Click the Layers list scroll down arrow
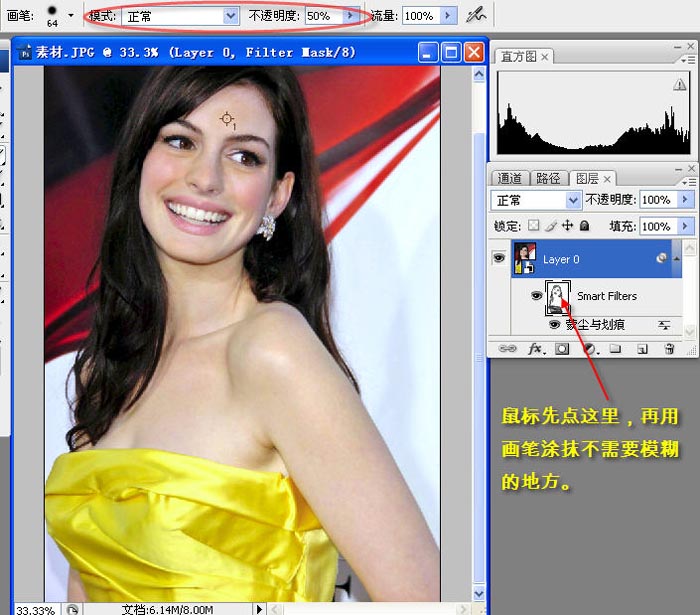The width and height of the screenshot is (700, 615). click(x=690, y=332)
